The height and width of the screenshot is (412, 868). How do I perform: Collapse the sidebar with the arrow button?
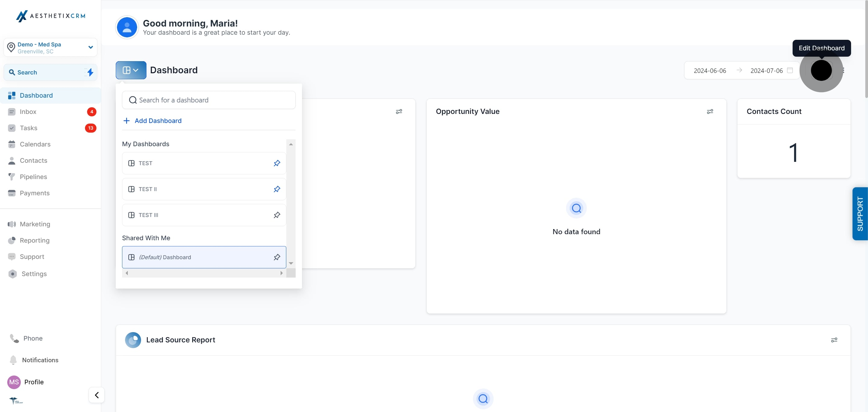pos(96,395)
